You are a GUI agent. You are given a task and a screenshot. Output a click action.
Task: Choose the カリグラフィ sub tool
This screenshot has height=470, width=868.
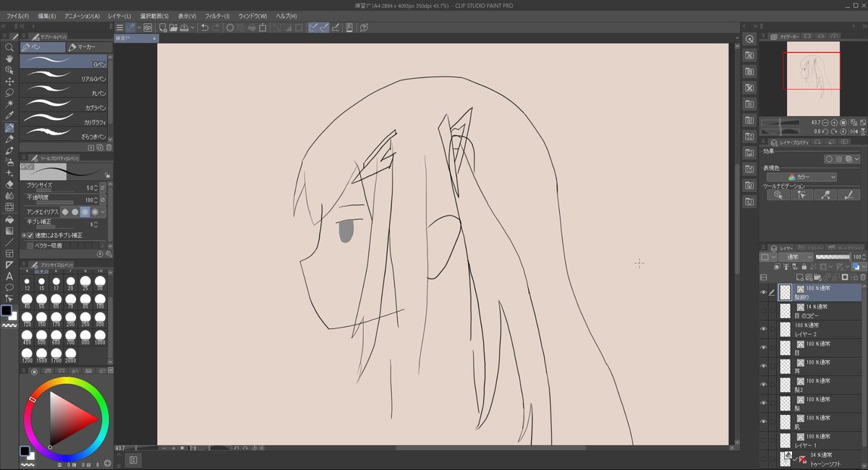(x=64, y=120)
